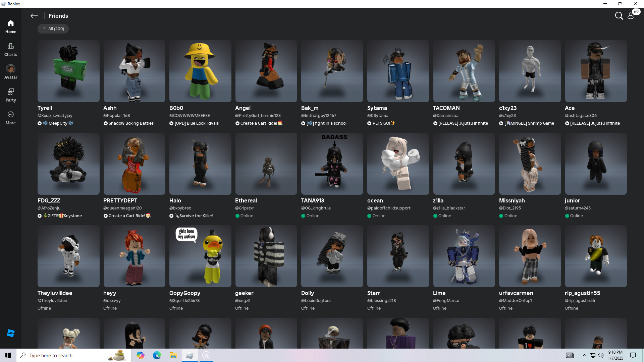Click Halo's Survive the Killer! game link
The image size is (644, 362).
click(x=196, y=216)
